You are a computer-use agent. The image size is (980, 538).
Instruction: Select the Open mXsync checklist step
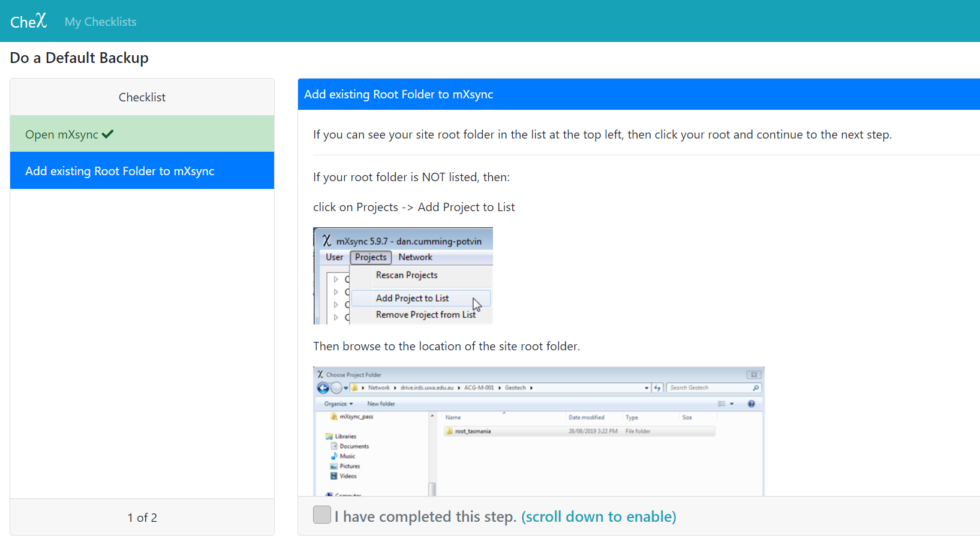pyautogui.click(x=142, y=134)
